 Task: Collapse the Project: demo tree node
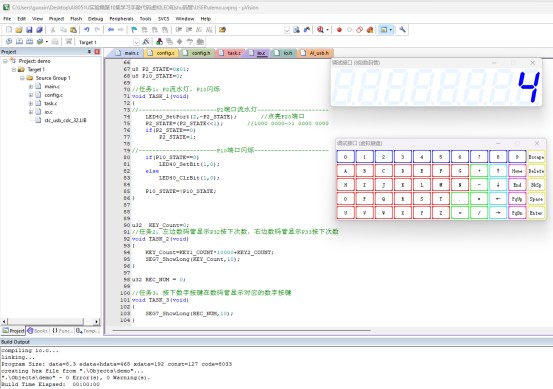[x=5, y=61]
